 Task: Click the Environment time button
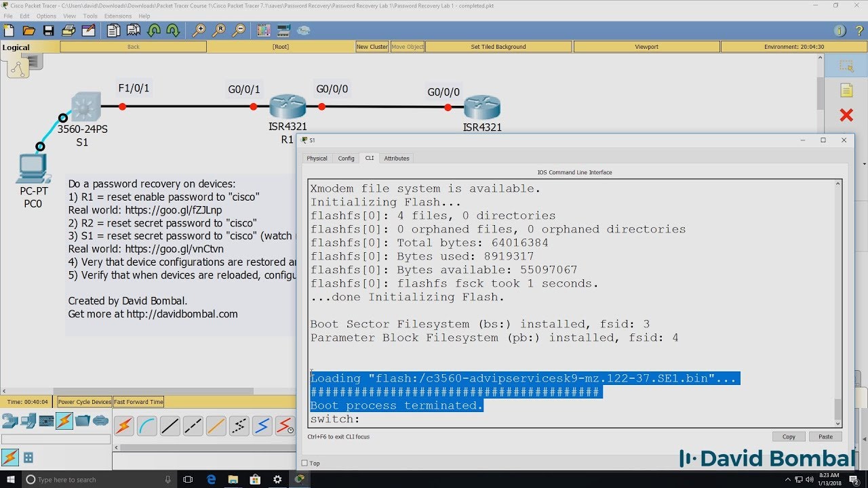point(794,47)
